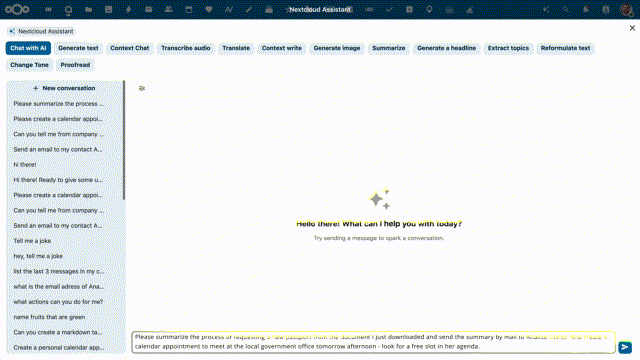This screenshot has width=640, height=360.
Task: Open the Talk app icon in top bar
Action: (68, 9)
